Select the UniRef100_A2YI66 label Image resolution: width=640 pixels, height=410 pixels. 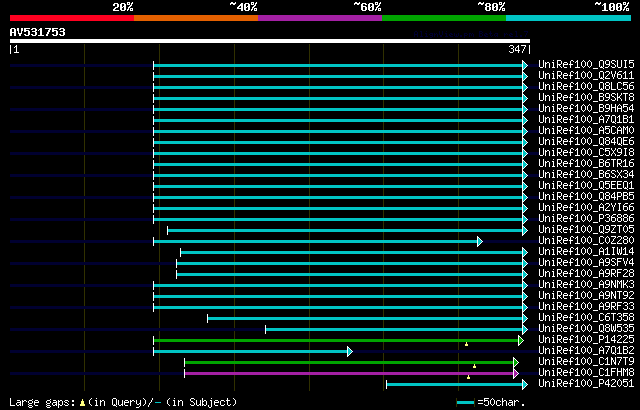[x=586, y=208]
